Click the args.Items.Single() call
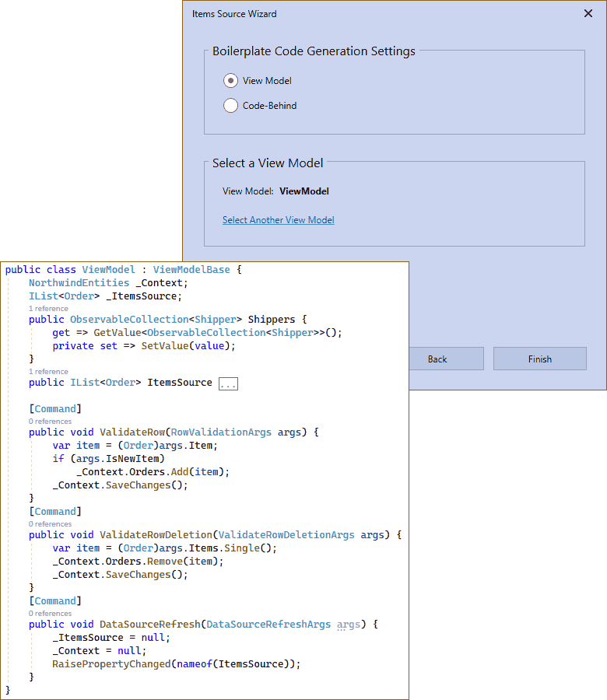 (x=218, y=548)
